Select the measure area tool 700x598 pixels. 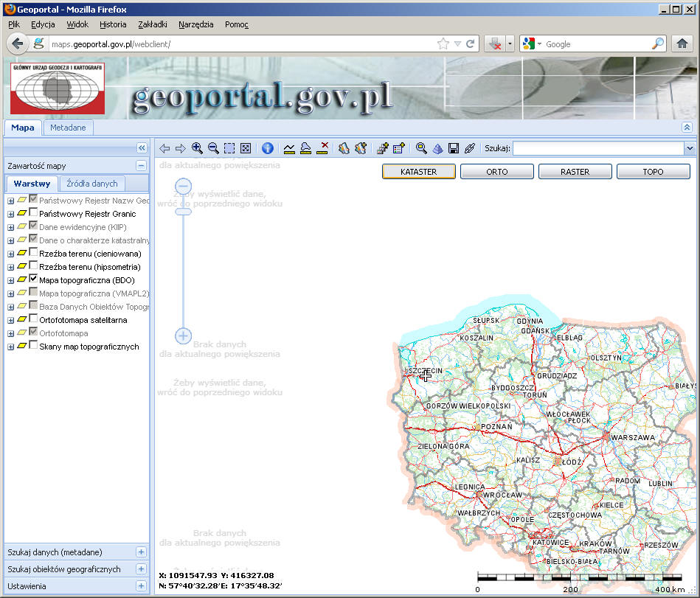click(305, 148)
